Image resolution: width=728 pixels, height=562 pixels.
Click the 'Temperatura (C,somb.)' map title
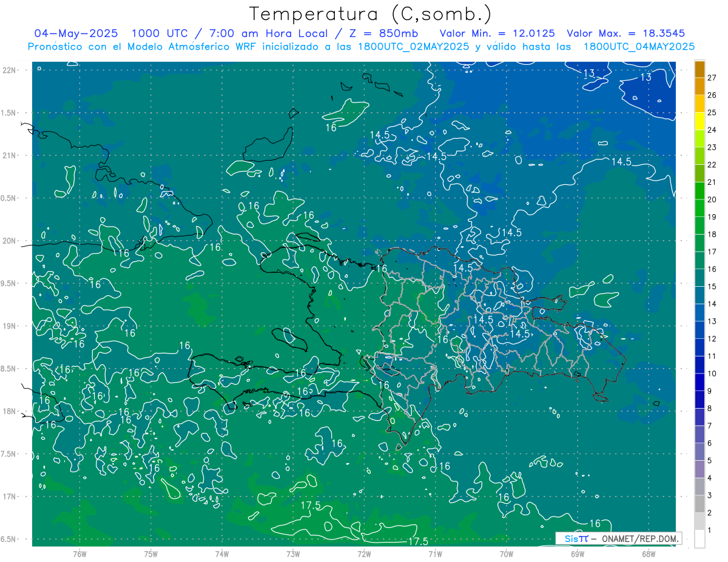point(371,14)
